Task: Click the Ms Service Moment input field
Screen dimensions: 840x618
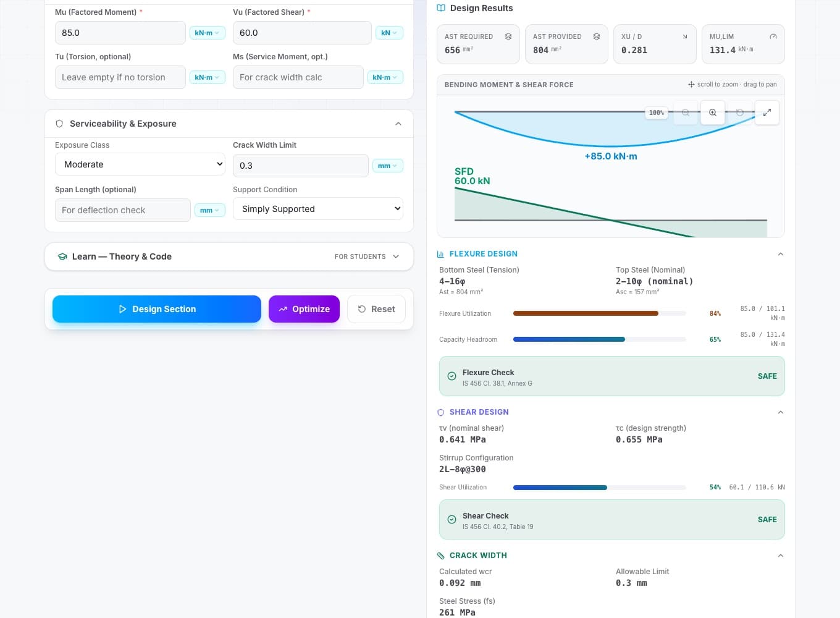Action: [298, 77]
